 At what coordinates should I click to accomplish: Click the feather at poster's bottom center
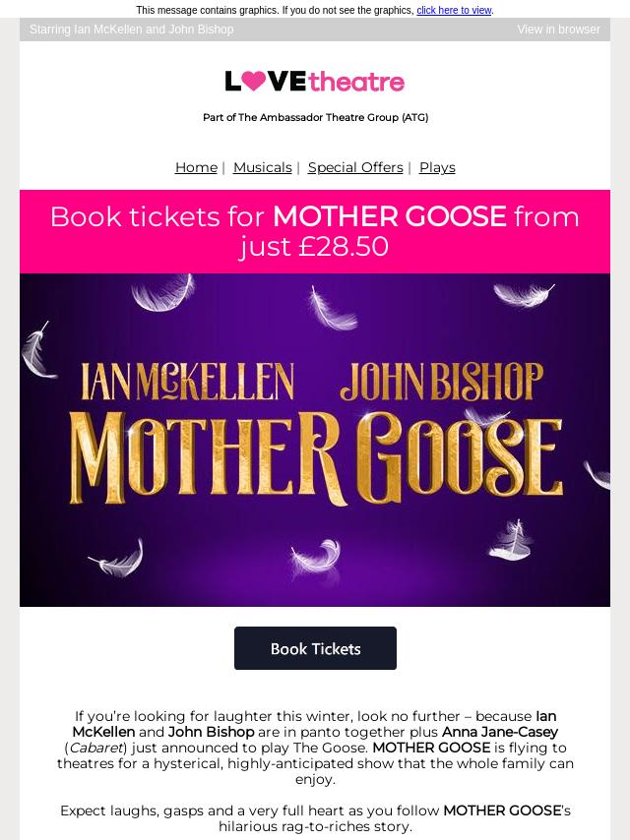click(317, 557)
